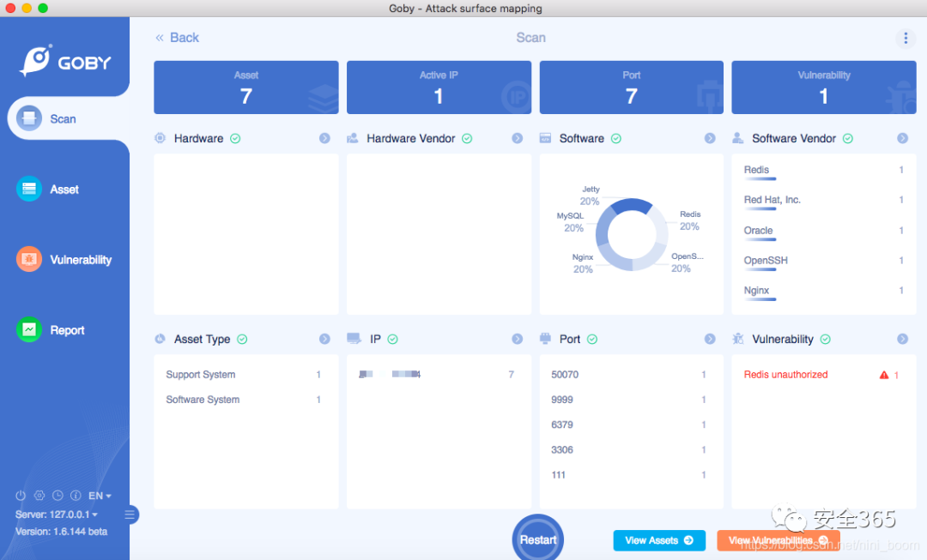This screenshot has height=560, width=927.
Task: Expand the Port panel arrow
Action: pos(710,339)
